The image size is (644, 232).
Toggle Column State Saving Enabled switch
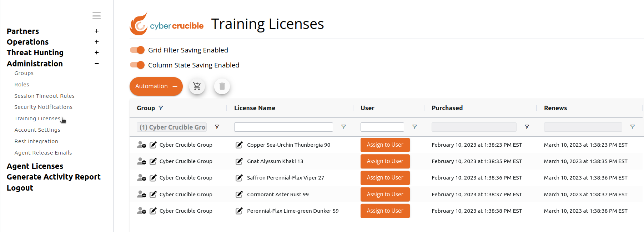tap(137, 65)
